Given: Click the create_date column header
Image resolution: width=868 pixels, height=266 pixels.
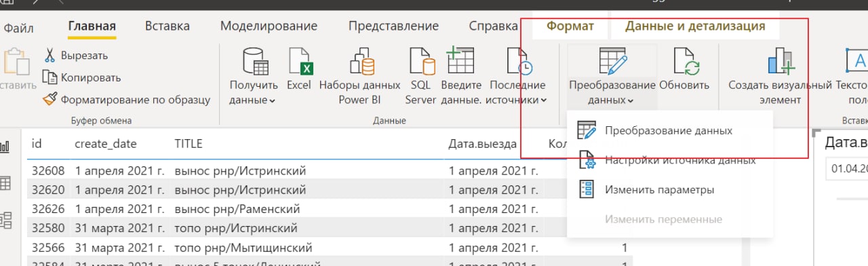Looking at the screenshot, I should click(x=105, y=144).
